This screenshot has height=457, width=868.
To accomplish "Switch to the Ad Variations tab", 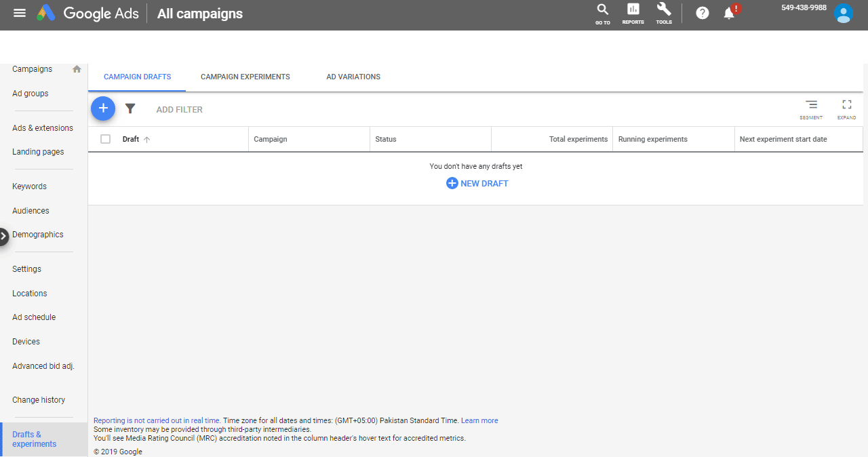I will 353,77.
